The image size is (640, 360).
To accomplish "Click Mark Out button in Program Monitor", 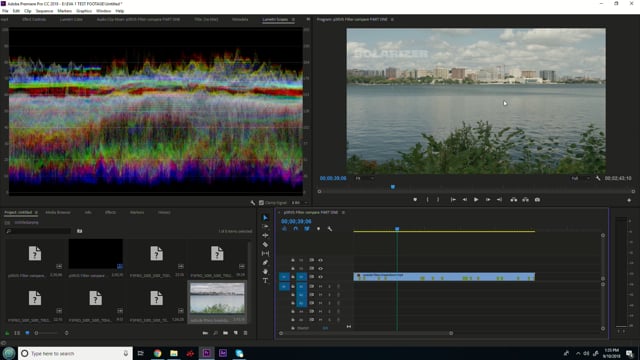I will pos(438,200).
